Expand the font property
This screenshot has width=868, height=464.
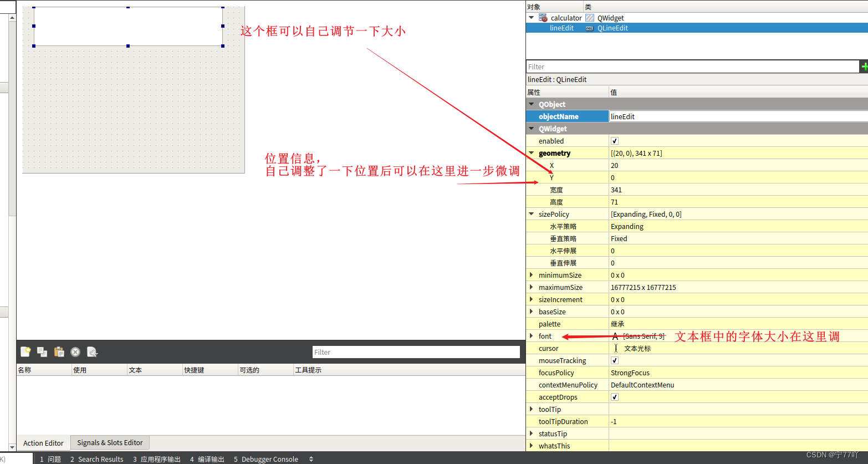[532, 336]
